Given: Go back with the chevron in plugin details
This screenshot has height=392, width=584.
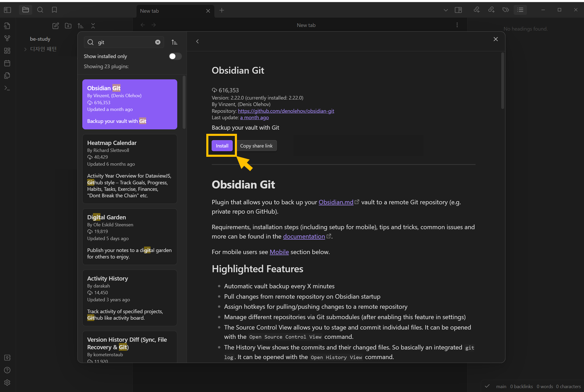Looking at the screenshot, I should point(197,41).
